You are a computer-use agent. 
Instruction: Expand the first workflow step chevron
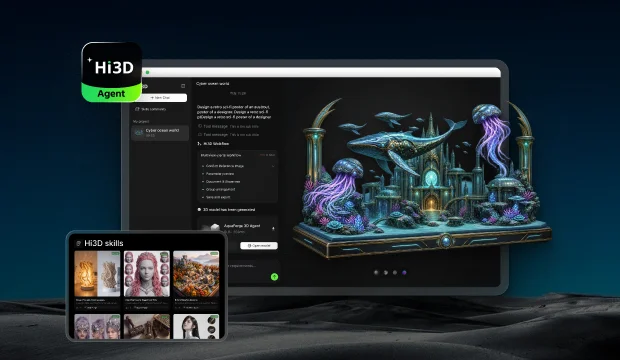pyautogui.click(x=273, y=166)
